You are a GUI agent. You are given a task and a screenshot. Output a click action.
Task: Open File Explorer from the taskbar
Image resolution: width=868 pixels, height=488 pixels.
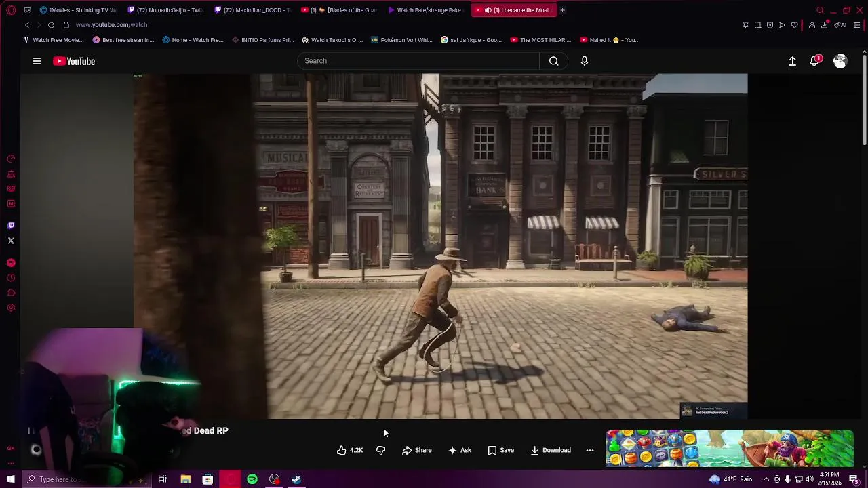pyautogui.click(x=185, y=479)
